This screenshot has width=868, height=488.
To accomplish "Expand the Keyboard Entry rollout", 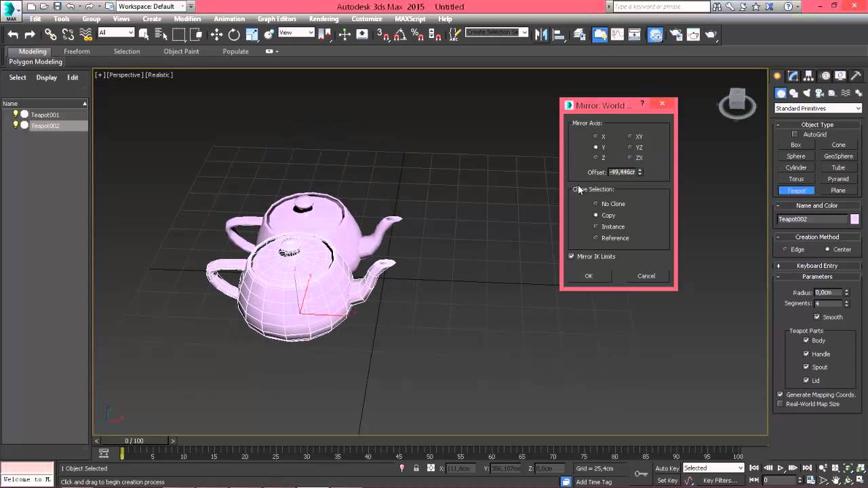I will [x=817, y=266].
